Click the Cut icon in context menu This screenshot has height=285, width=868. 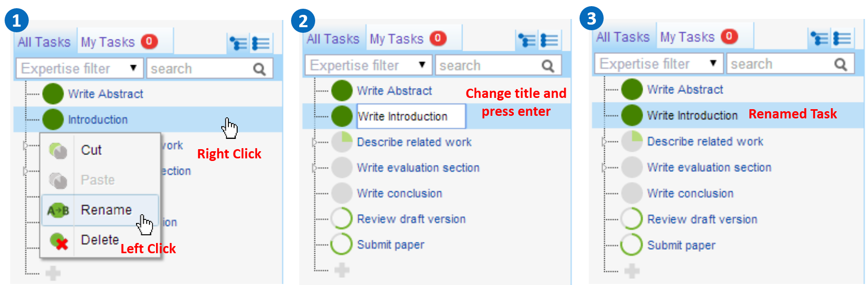click(58, 151)
